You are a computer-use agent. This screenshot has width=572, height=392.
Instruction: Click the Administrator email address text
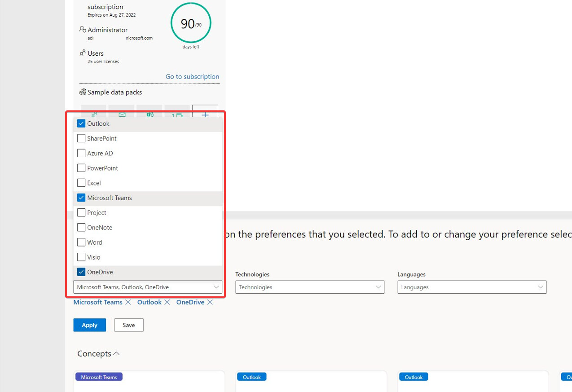[120, 38]
